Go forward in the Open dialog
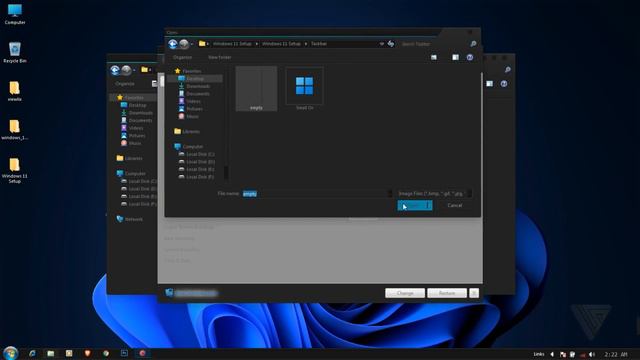The image size is (640, 360). click(x=184, y=44)
